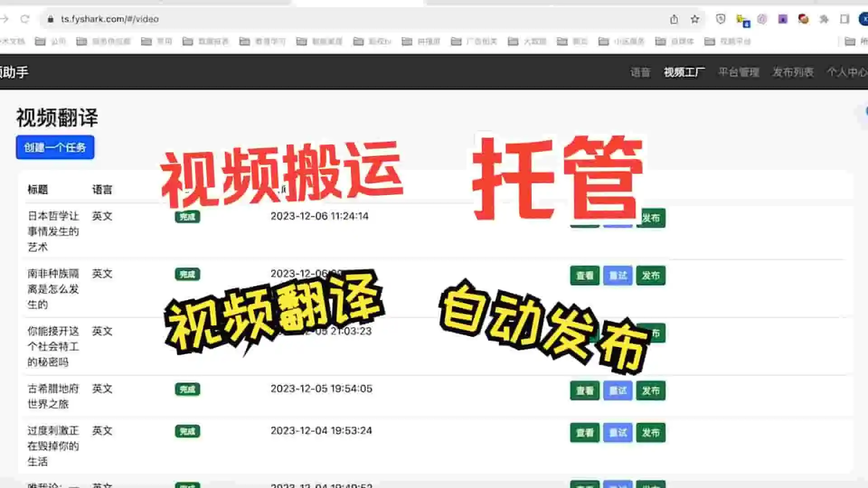This screenshot has height=488, width=868.
Task: Click the site lock icon in the address bar
Action: click(51, 19)
